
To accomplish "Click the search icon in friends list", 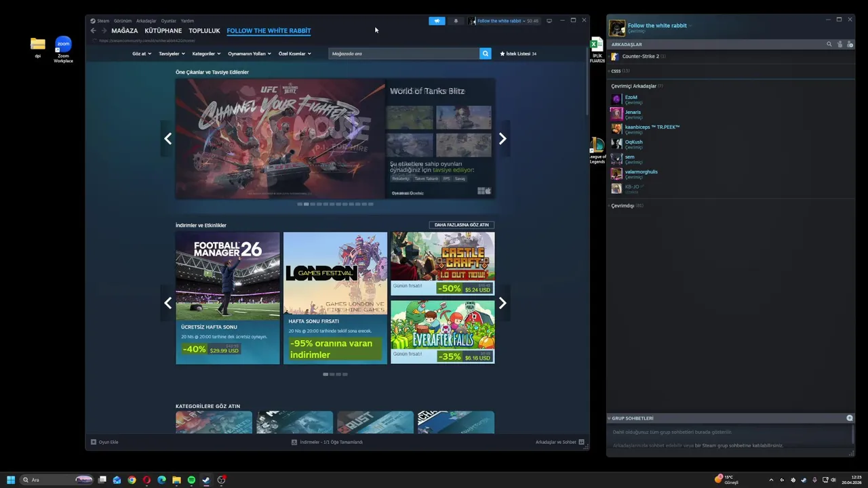I will tap(829, 44).
